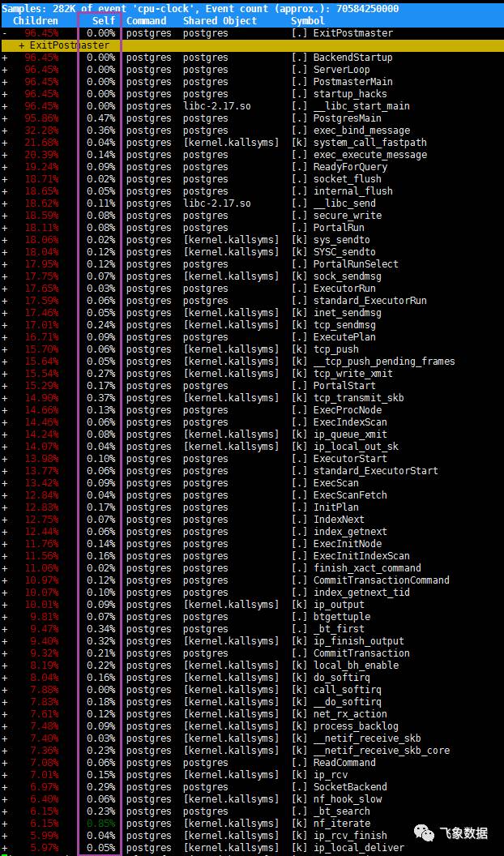Click the Children column header
The width and height of the screenshot is (504, 856).
click(x=36, y=21)
